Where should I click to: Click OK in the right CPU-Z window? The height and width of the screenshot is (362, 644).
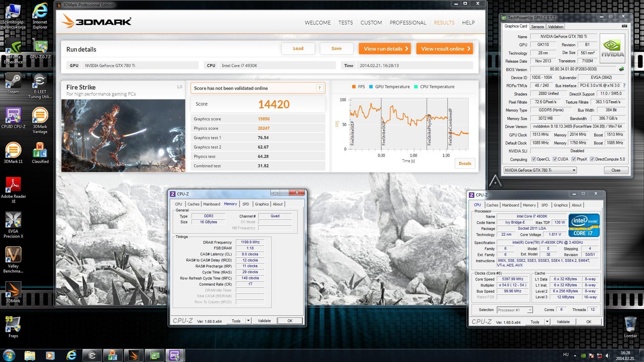click(x=589, y=322)
